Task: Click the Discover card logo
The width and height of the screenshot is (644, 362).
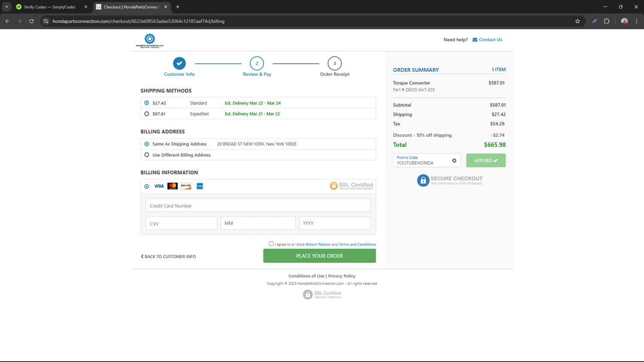Action: tap(186, 186)
